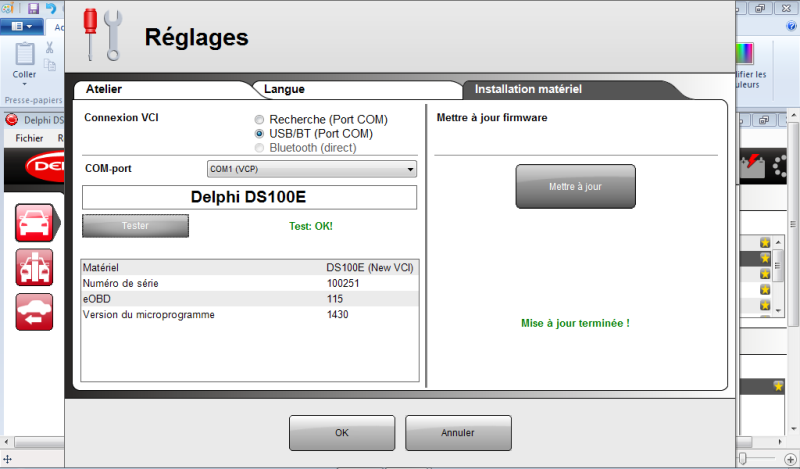800x469 pixels.
Task: Select the USB/BT (Port COM) radio button
Action: [x=259, y=134]
